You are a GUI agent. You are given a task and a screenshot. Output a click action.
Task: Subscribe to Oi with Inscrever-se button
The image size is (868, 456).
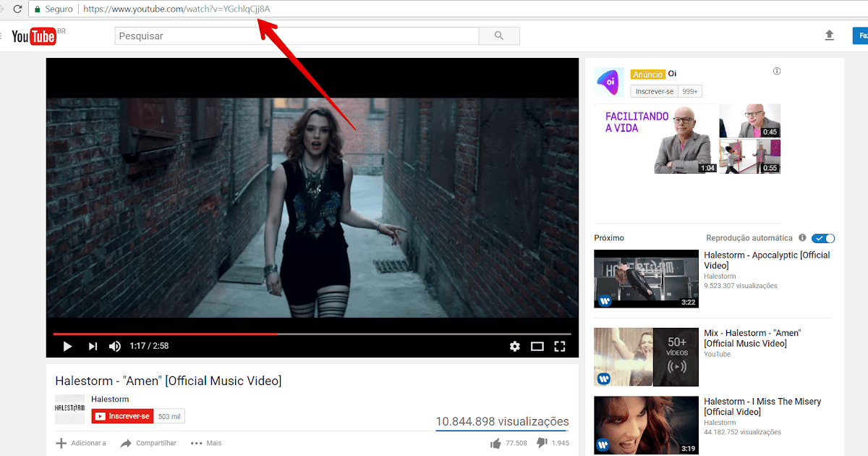click(654, 91)
